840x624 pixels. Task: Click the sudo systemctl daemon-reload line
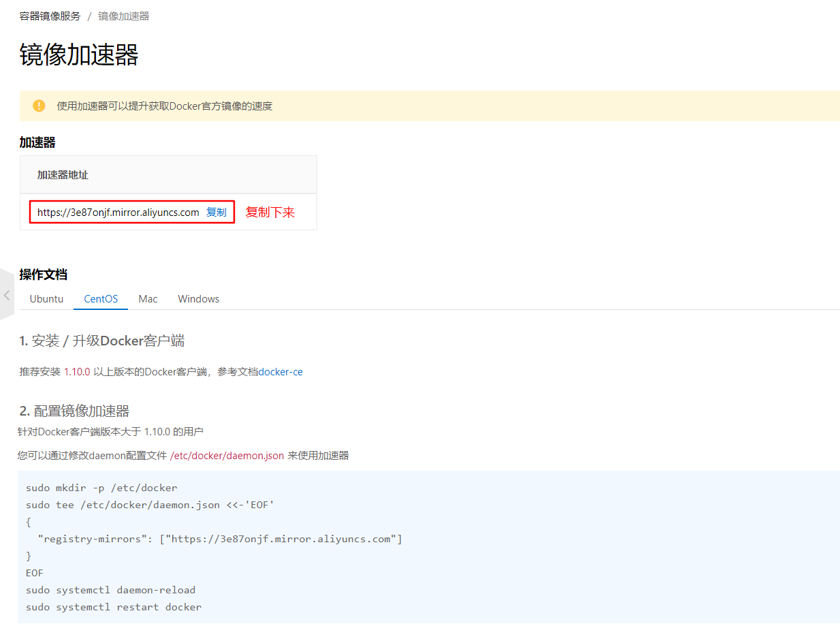(110, 590)
